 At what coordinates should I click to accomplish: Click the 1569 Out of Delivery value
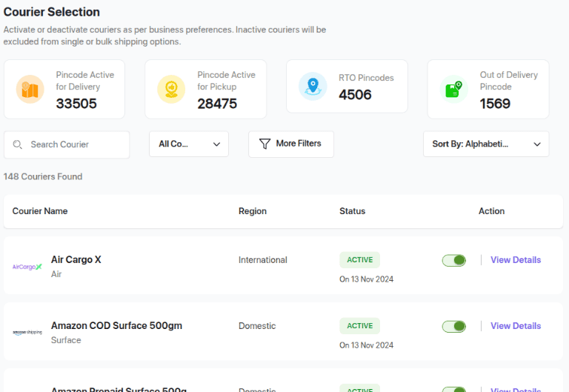[495, 104]
